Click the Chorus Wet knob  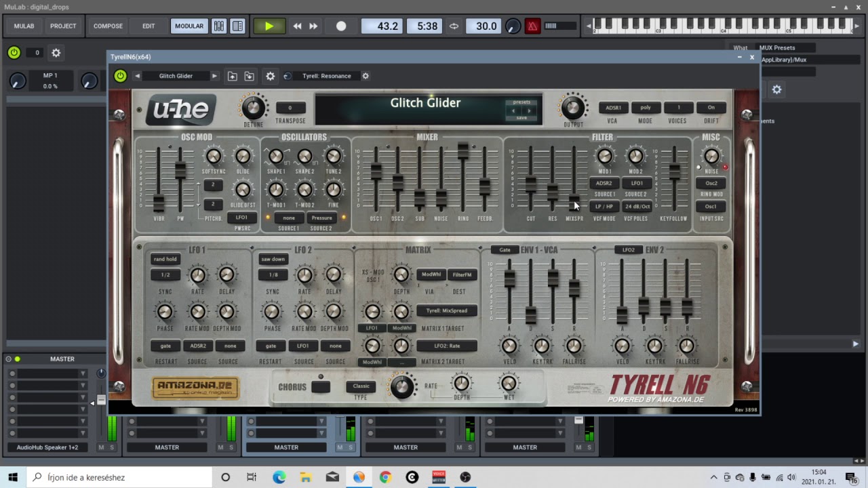point(509,383)
